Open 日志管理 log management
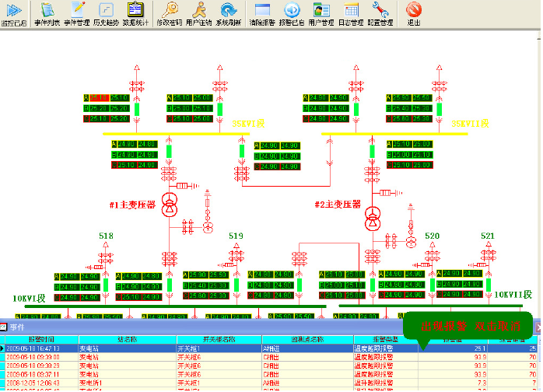Screen dimensions: 543x392 coord(351,13)
